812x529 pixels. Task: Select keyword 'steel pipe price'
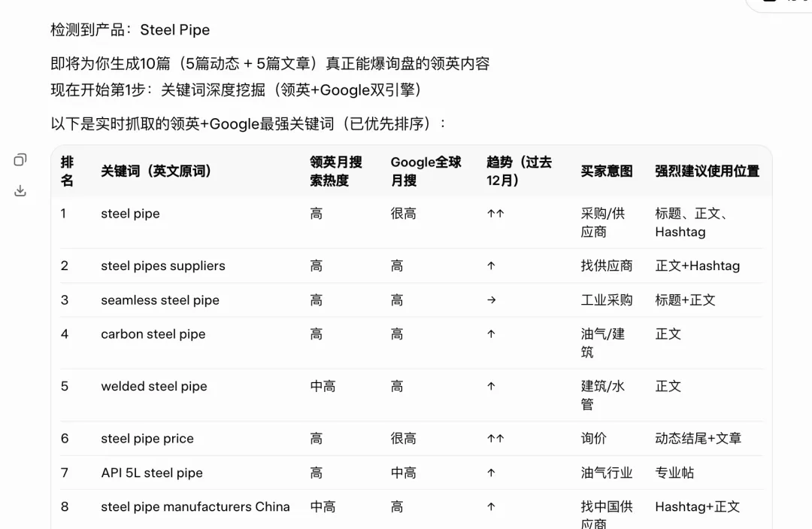147,439
